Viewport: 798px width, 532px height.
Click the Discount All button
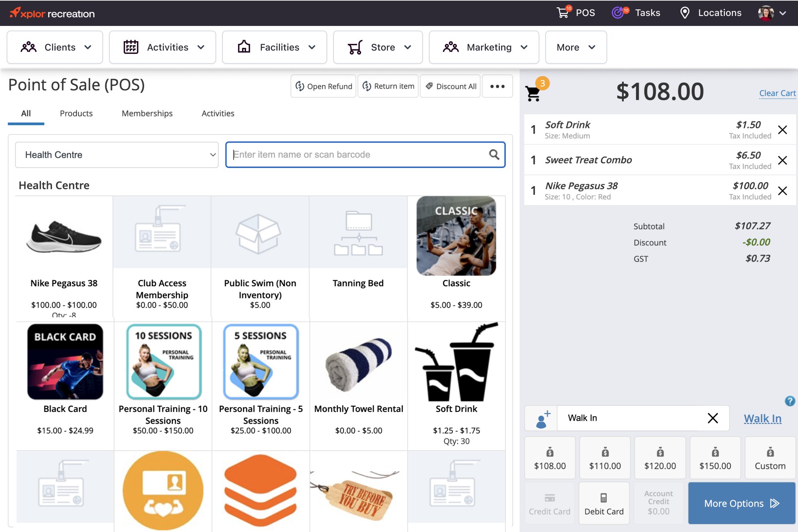(x=450, y=86)
